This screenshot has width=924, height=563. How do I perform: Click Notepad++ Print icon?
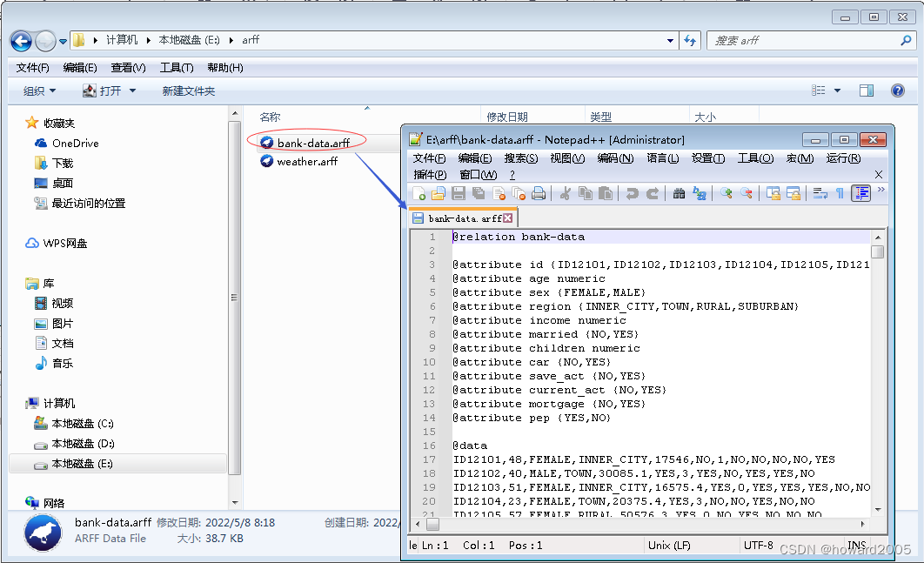click(x=539, y=193)
